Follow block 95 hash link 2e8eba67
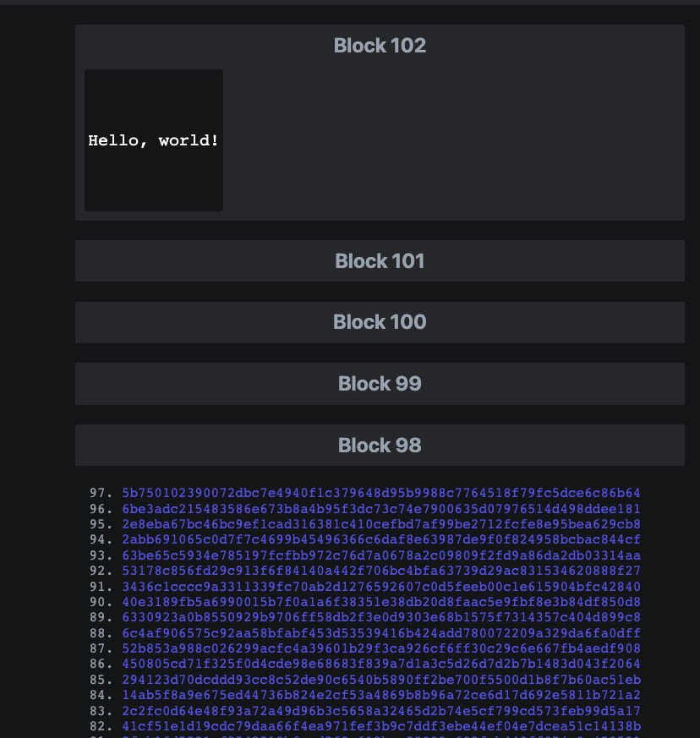Viewport: 700px width, 738px height. pyautogui.click(x=381, y=524)
